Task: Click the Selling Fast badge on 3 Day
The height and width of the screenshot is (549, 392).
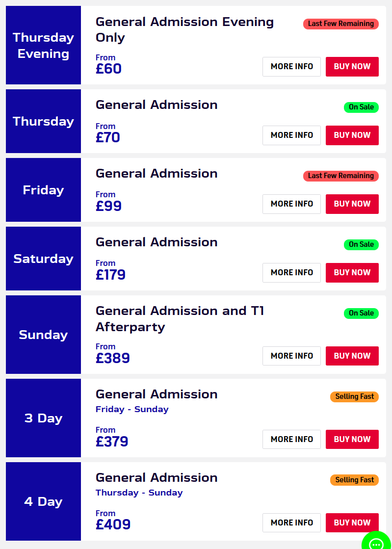Action: (354, 397)
